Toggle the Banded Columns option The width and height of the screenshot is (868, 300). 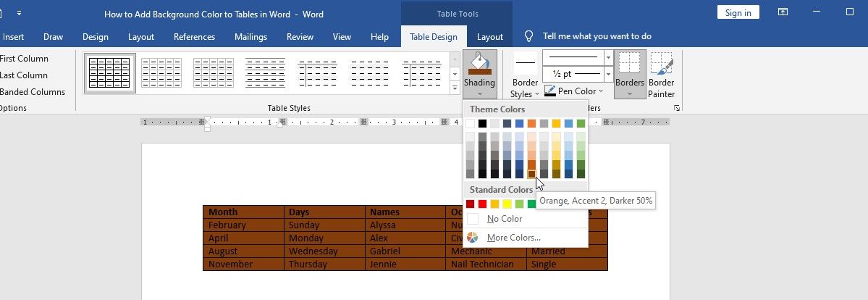[x=33, y=92]
